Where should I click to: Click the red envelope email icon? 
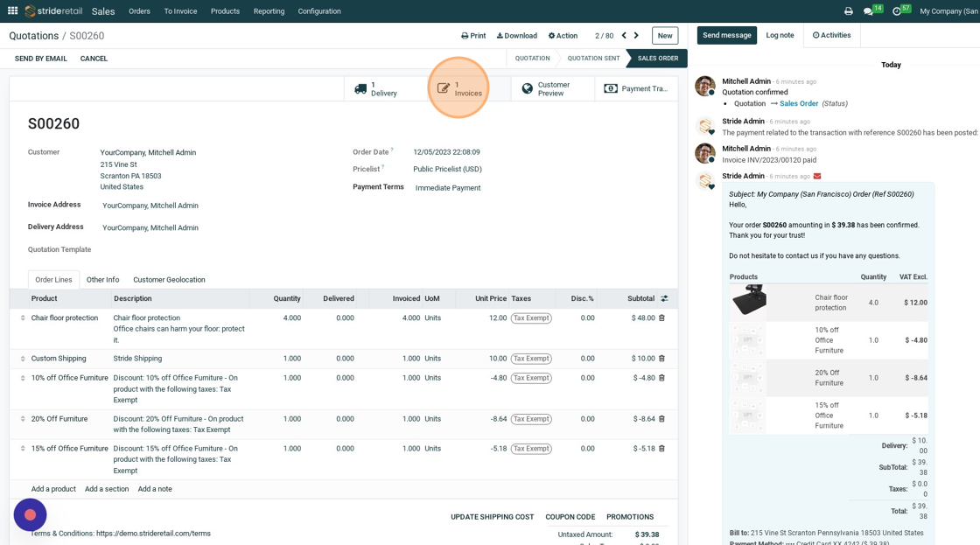(x=817, y=176)
